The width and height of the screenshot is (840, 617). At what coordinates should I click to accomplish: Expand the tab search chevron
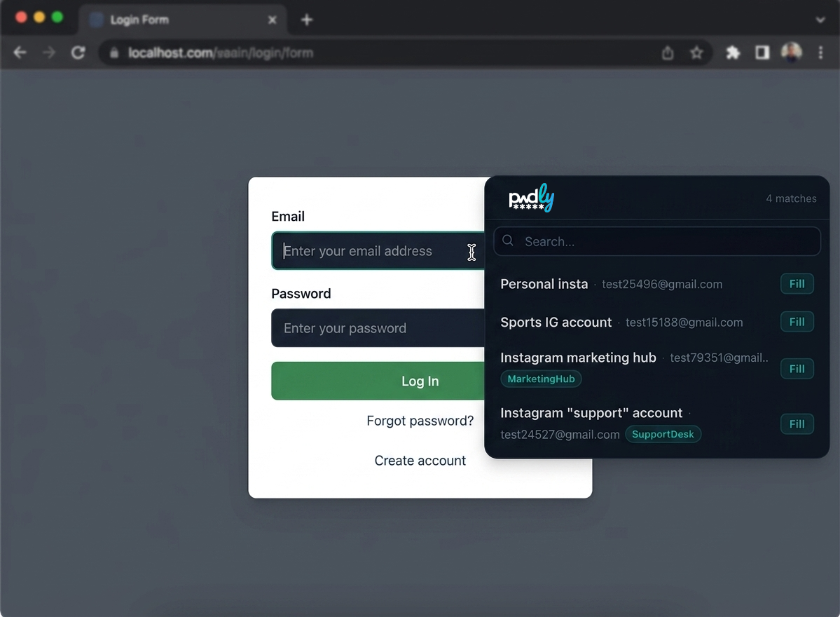click(x=820, y=20)
